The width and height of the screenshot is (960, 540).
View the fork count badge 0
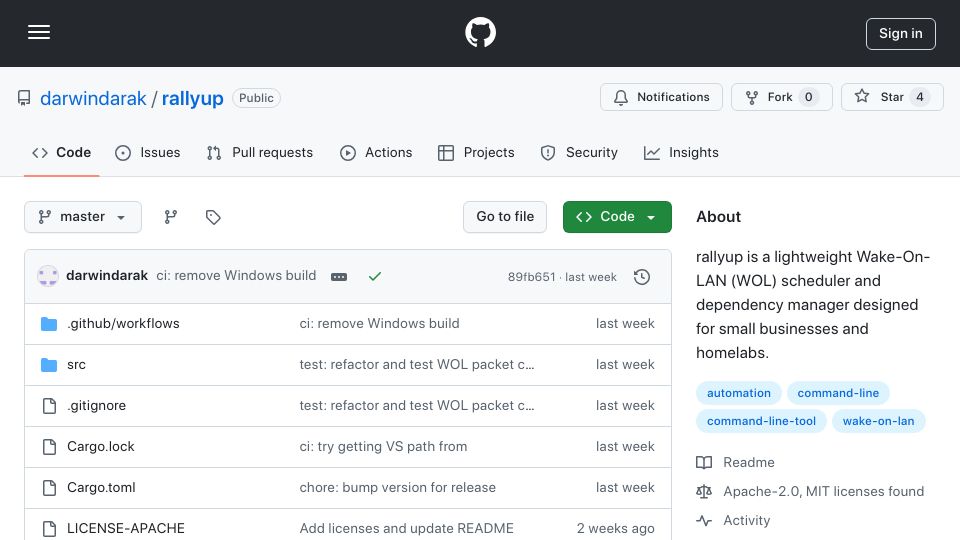[x=809, y=97]
